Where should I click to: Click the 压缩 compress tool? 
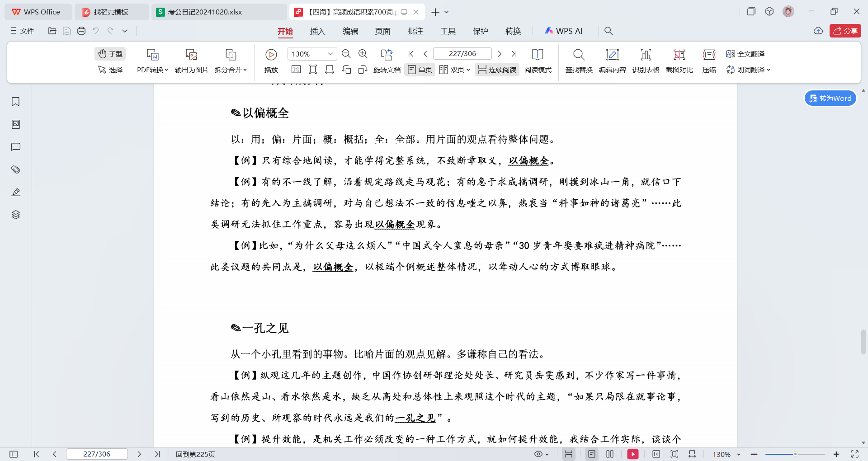(x=709, y=61)
